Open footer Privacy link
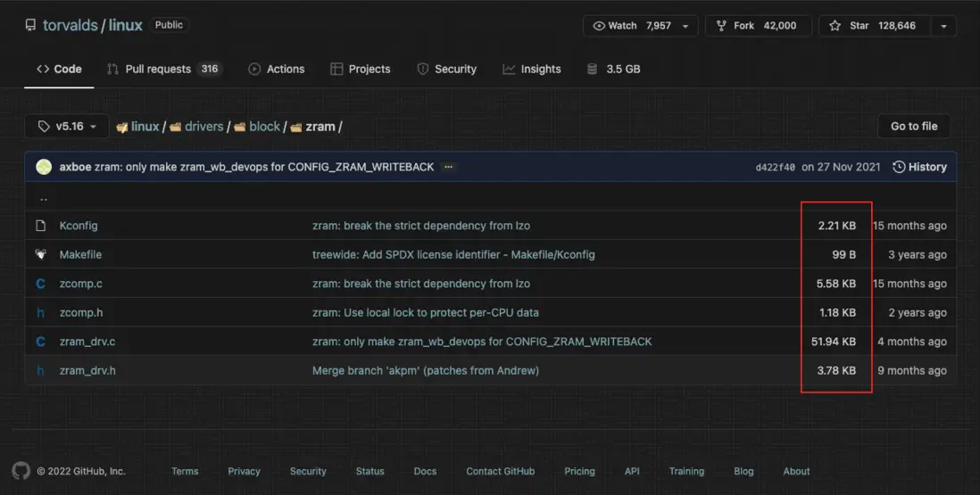This screenshot has width=980, height=495. pos(244,471)
